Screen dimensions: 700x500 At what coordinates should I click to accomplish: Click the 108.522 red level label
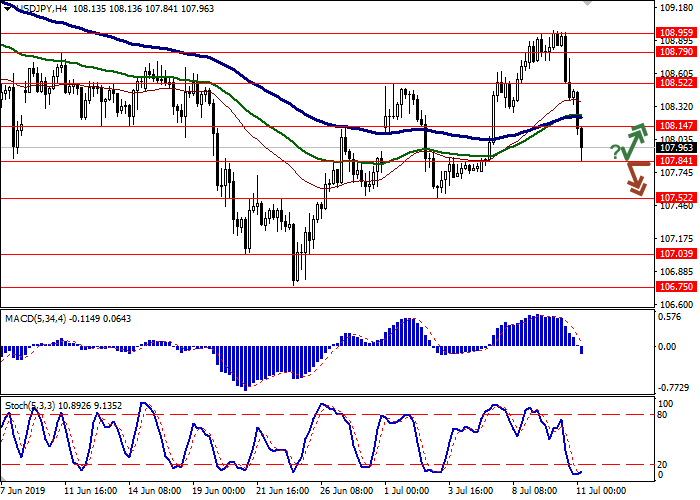673,84
